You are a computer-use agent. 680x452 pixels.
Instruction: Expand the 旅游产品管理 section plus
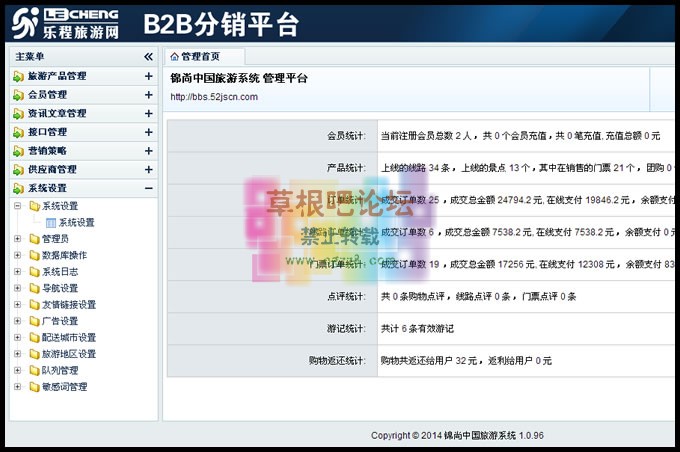coord(149,76)
